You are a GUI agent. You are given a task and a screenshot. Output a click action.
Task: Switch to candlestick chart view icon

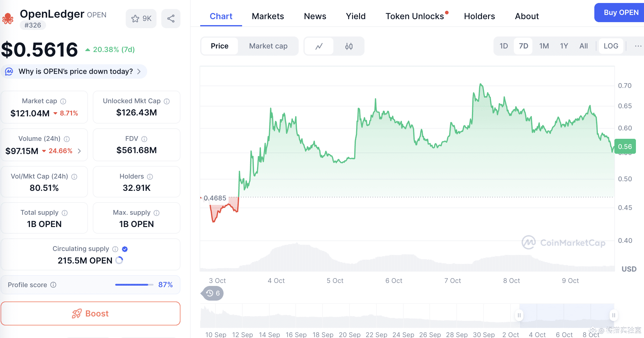[x=349, y=46]
